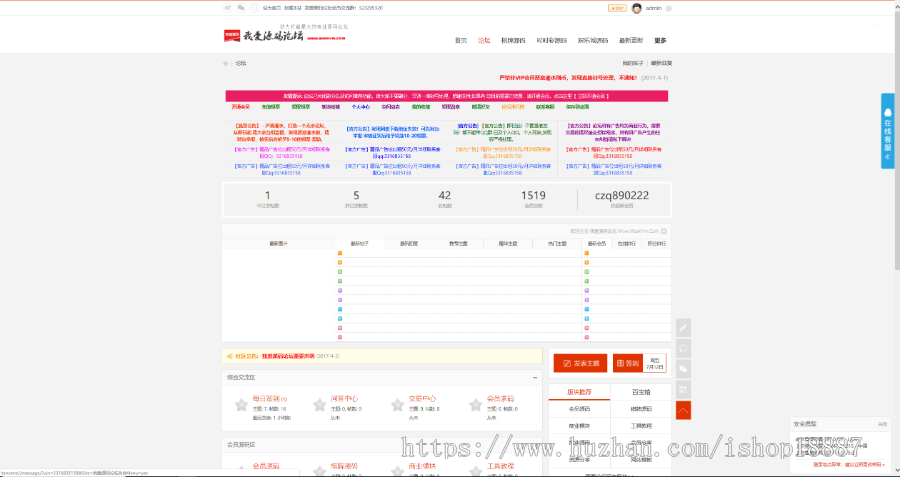
Task: Open the QR code icon in floating sidebar
Action: click(683, 390)
